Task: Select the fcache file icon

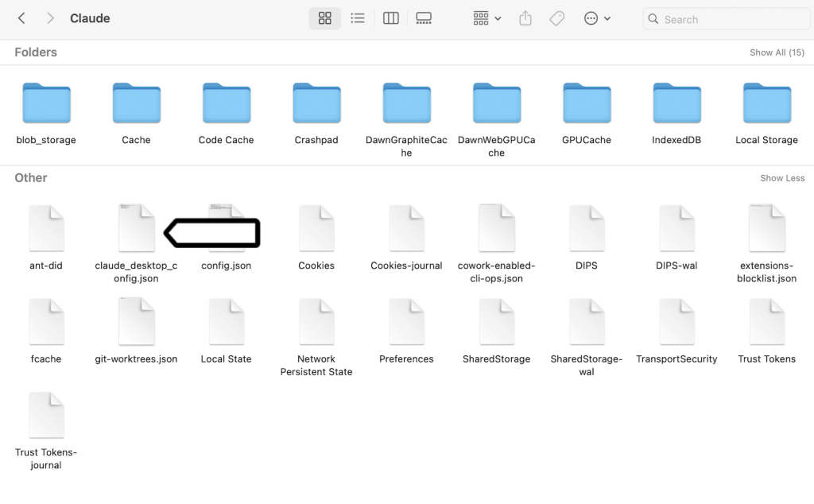Action: point(46,322)
